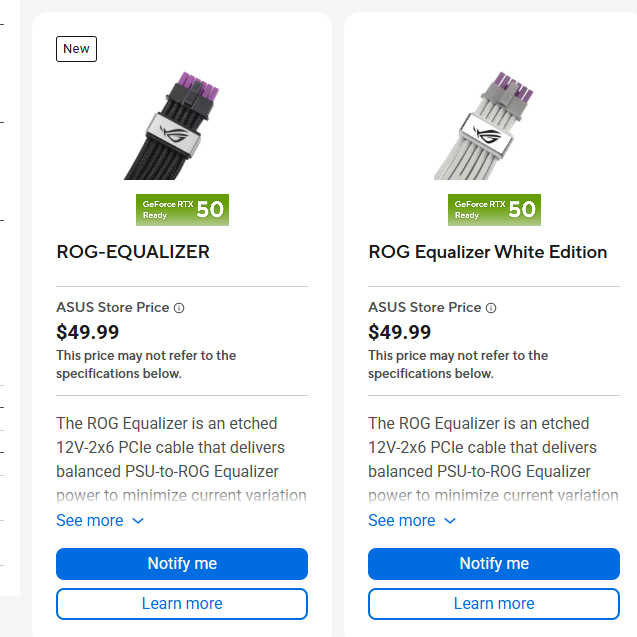Open the ROG-EQUALIZER product title
The width and height of the screenshot is (637, 637).
point(133,252)
